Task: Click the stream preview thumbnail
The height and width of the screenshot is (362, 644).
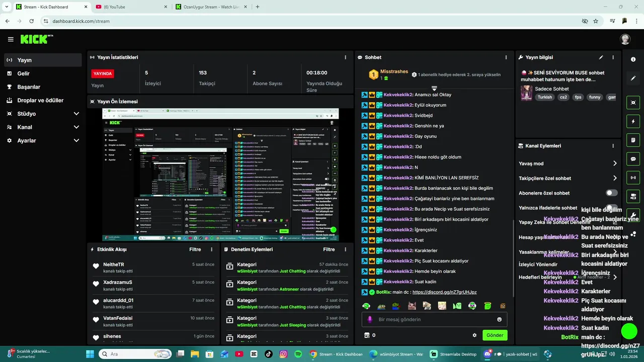Action: [x=220, y=175]
